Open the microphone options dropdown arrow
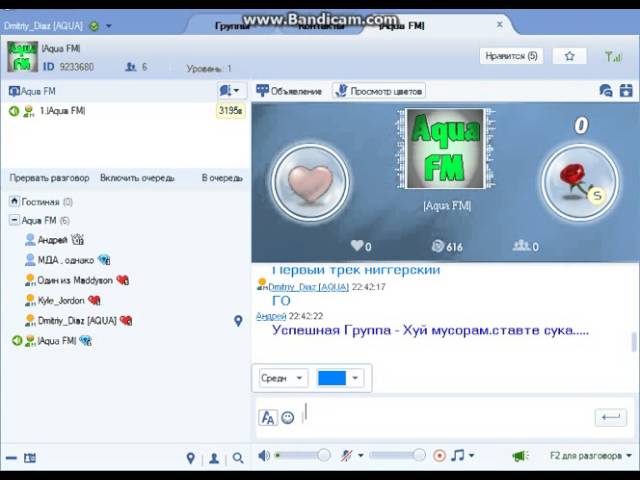640x480 pixels. coord(361,456)
